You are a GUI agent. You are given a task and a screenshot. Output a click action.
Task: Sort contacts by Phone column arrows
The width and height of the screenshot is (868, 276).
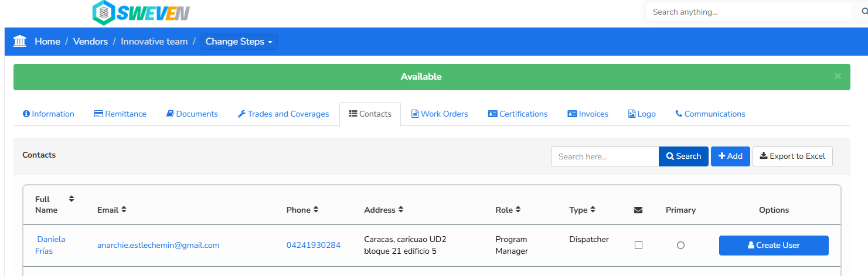tap(316, 210)
